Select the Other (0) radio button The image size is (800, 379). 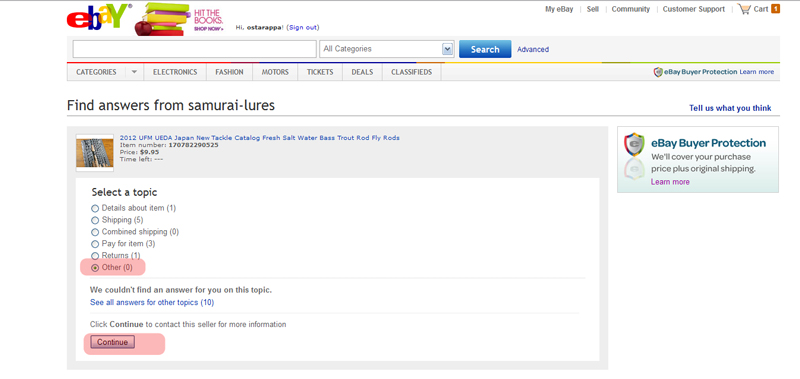(x=95, y=268)
